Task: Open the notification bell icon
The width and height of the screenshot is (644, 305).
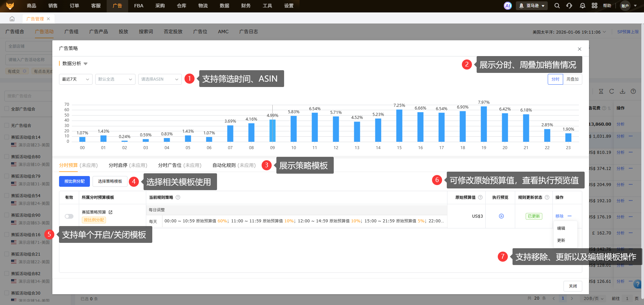Action: click(582, 6)
